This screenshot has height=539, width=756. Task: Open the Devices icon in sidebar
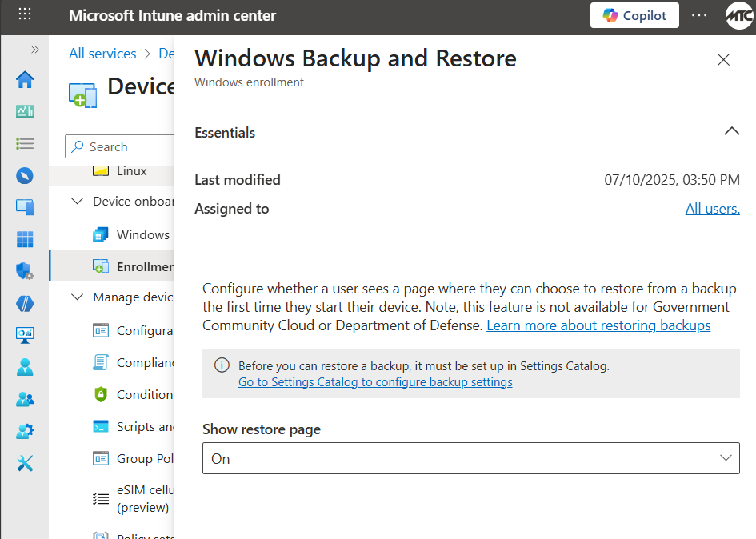pyautogui.click(x=25, y=207)
